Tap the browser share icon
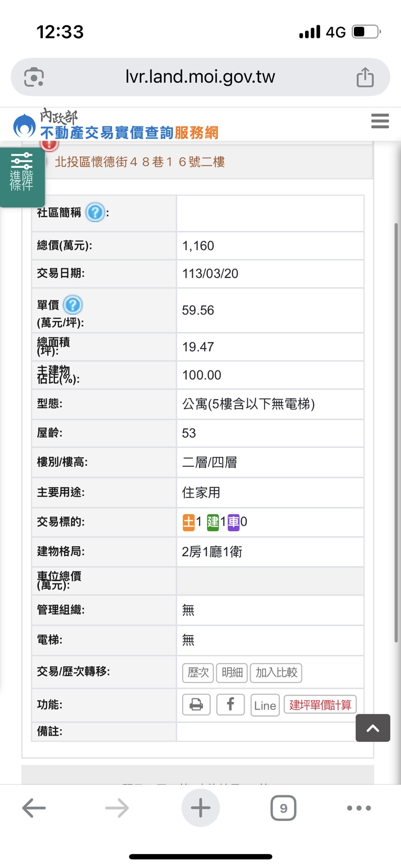Image resolution: width=401 pixels, height=868 pixels. pos(365,77)
